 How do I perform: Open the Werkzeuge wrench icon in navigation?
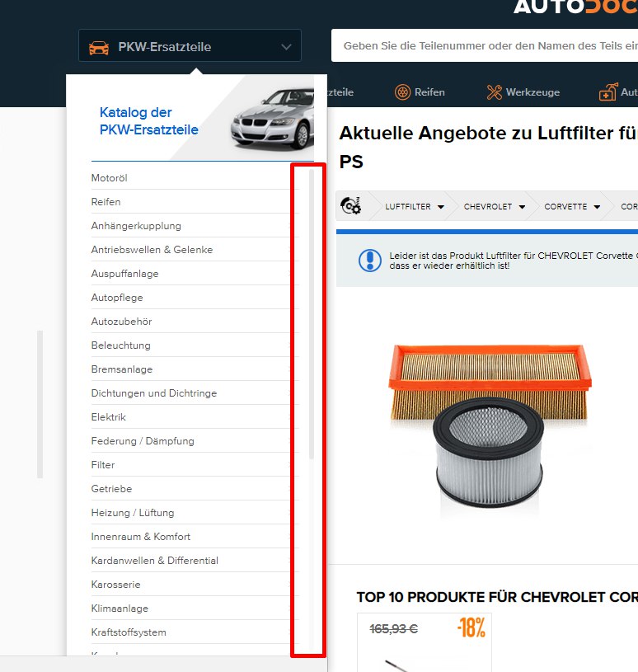click(x=494, y=92)
